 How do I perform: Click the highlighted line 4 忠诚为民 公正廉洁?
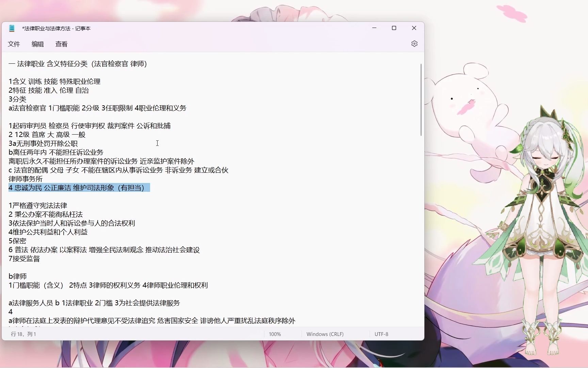79,188
